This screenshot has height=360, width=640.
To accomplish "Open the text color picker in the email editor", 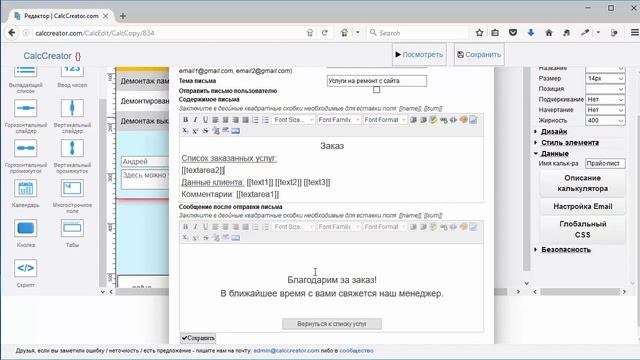I will coord(463,120).
